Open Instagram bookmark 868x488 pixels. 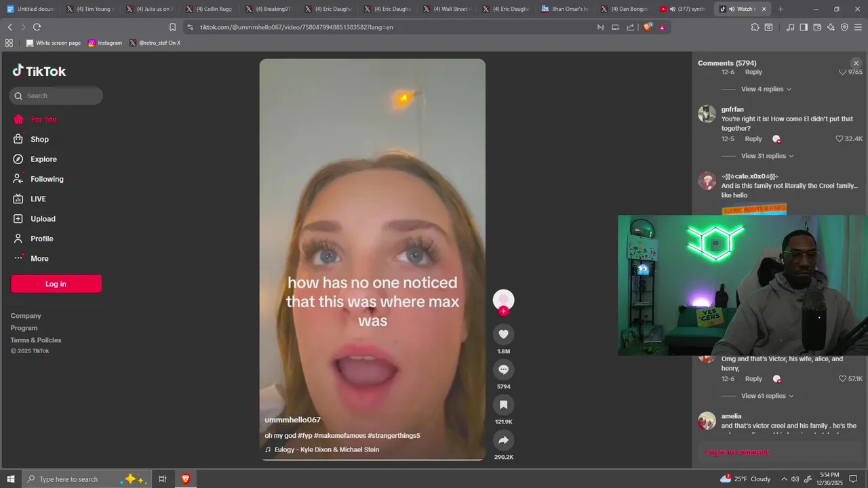pos(105,43)
